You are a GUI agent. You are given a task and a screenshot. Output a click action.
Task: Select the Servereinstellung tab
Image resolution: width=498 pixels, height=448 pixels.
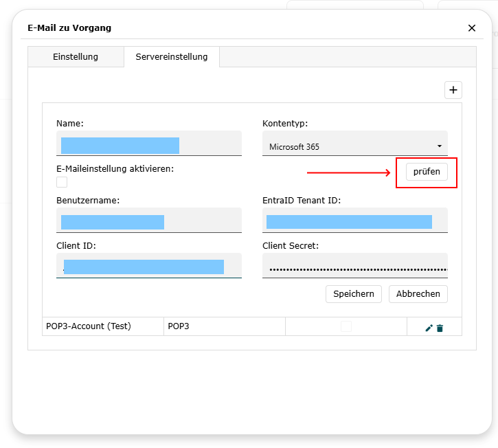coord(172,57)
